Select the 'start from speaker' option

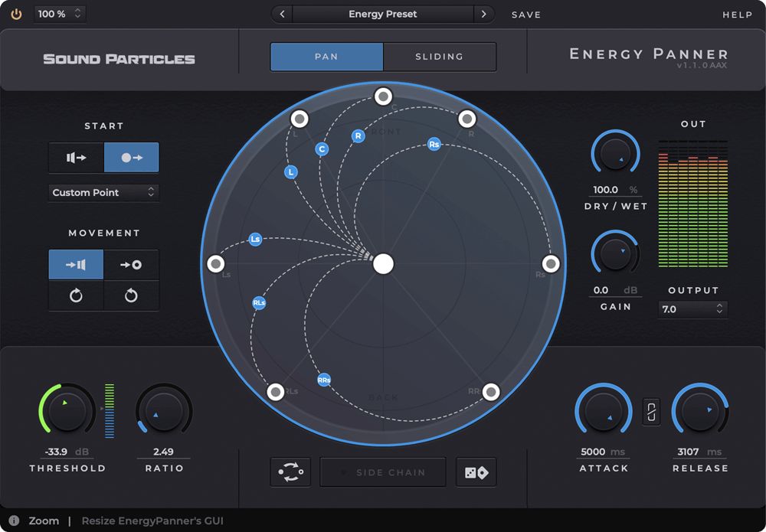pos(76,157)
